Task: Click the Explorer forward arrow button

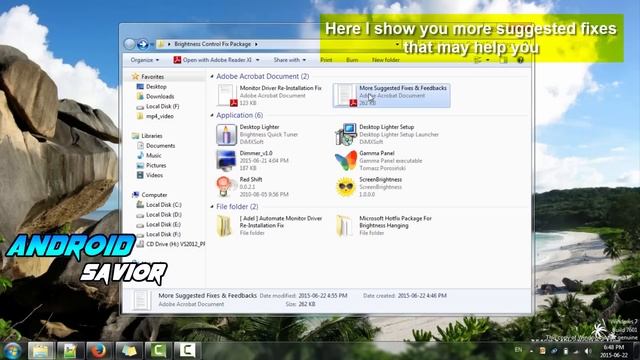Action: (x=142, y=44)
